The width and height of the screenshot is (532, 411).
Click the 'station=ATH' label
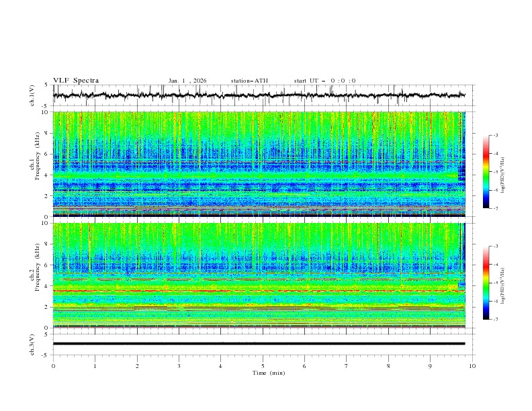click(x=249, y=81)
